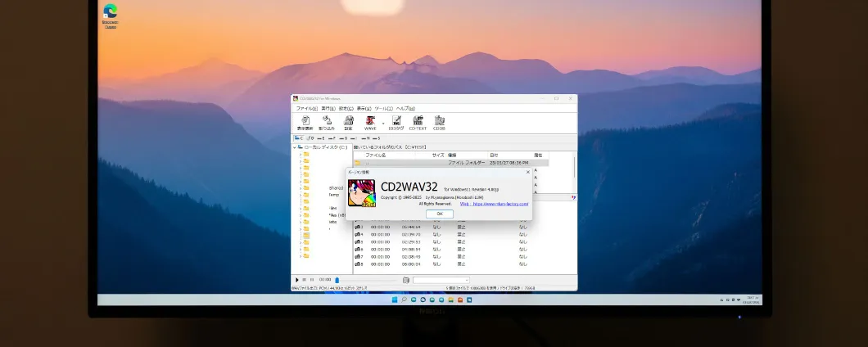Viewport: 868px width, 347px height.
Task: Switch to drive S button
Action: [x=377, y=138]
